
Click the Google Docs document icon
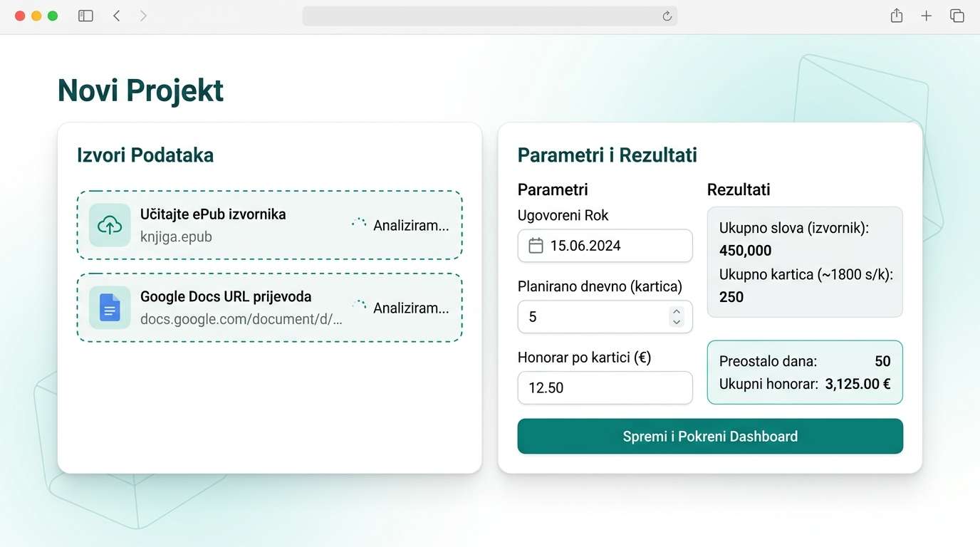pos(110,308)
